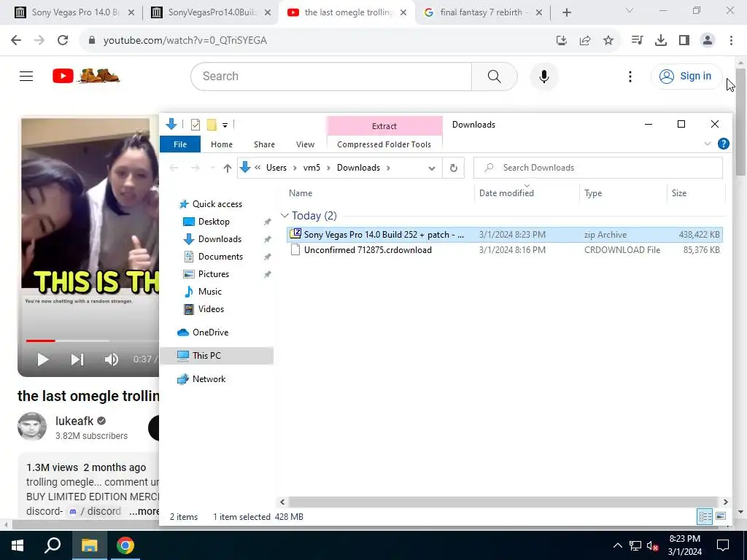This screenshot has width=747, height=560.
Task: Expand description with ...more
Action: pyautogui.click(x=144, y=511)
